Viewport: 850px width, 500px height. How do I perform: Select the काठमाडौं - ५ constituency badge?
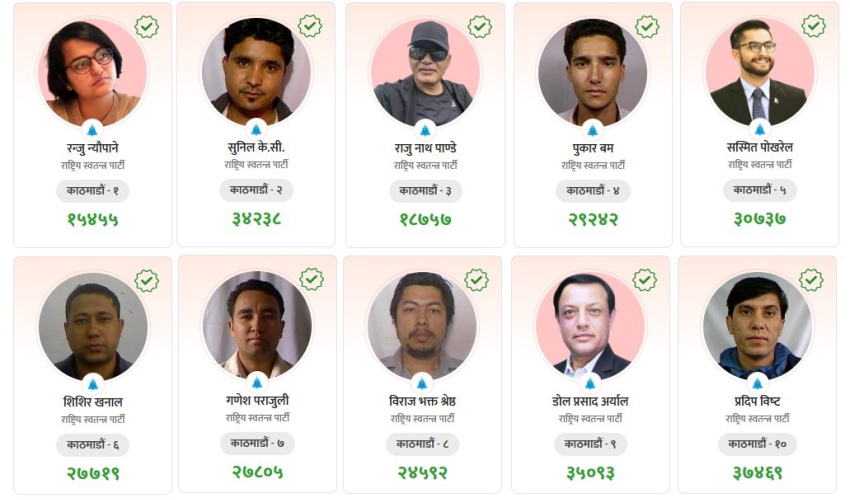click(760, 189)
